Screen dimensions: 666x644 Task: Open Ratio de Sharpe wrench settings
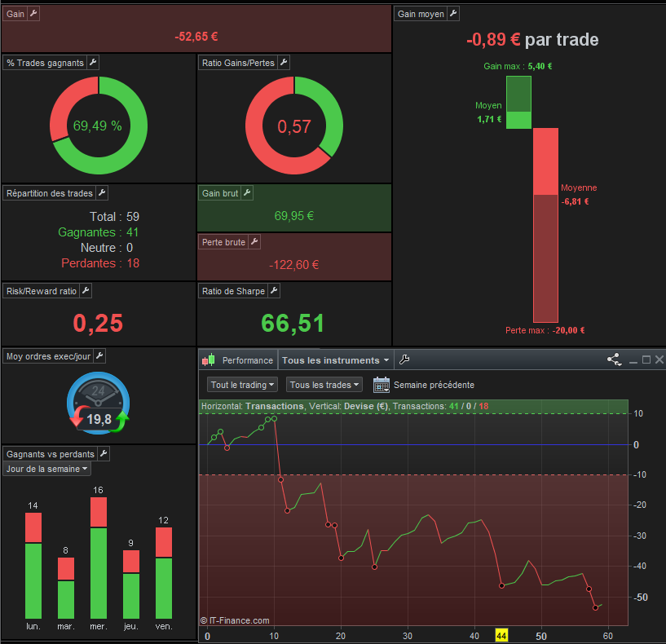[x=274, y=290]
